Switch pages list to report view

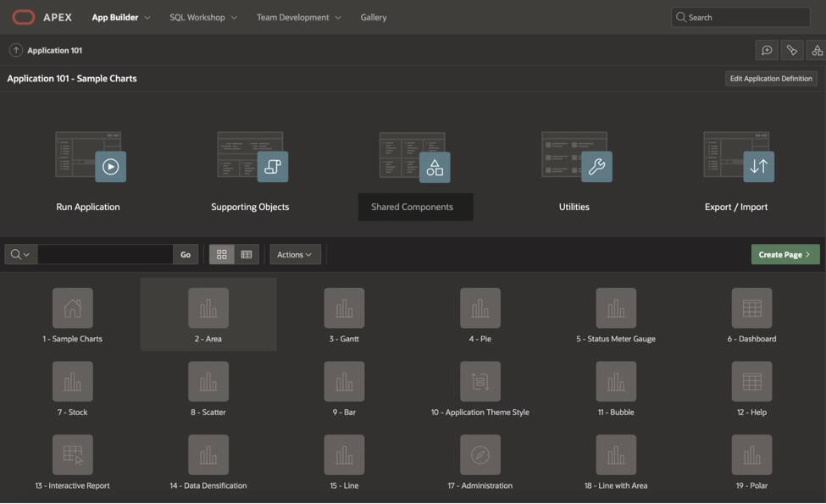pyautogui.click(x=244, y=253)
